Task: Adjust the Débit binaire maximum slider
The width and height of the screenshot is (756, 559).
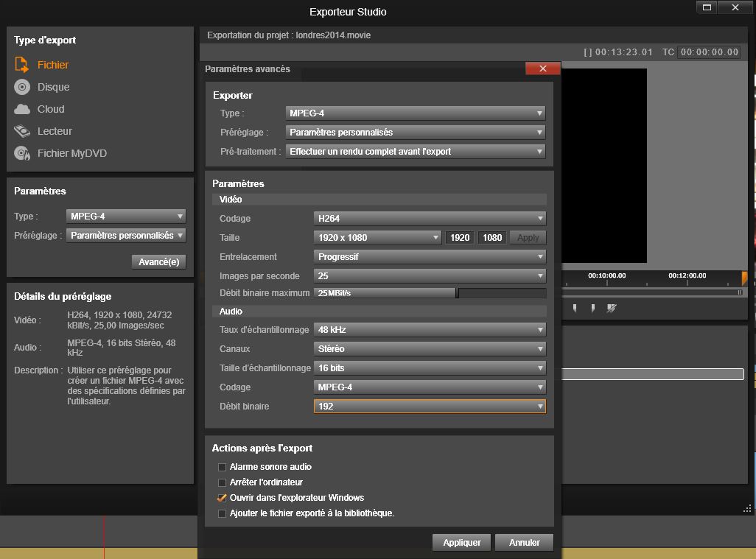Action: coord(457,293)
